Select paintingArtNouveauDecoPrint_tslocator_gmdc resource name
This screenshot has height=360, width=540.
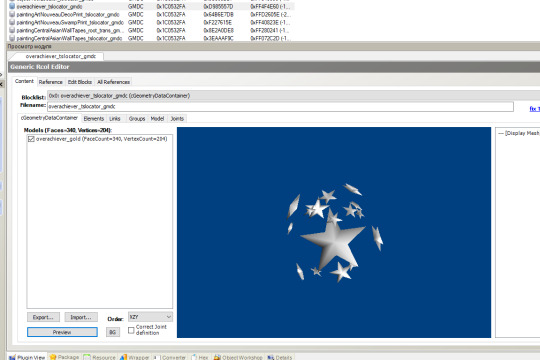[68, 14]
